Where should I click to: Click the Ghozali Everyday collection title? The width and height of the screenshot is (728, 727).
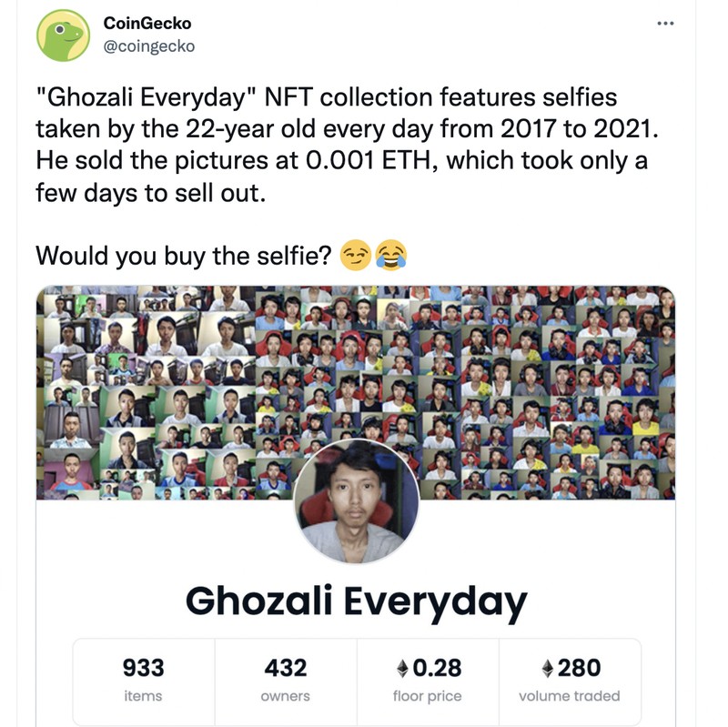point(356,599)
